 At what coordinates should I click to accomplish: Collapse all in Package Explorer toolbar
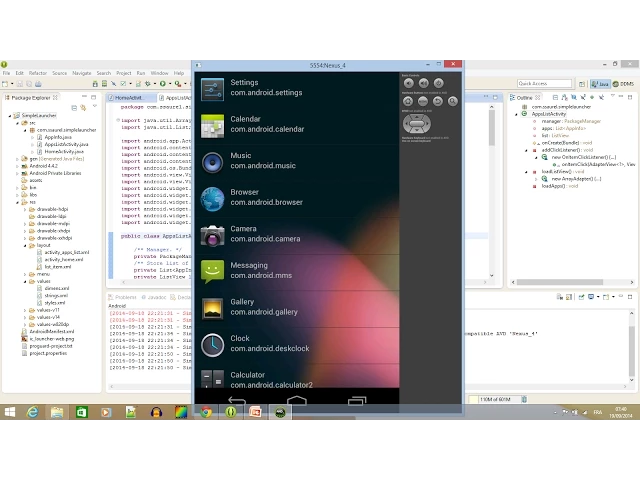pyautogui.click(x=74, y=108)
